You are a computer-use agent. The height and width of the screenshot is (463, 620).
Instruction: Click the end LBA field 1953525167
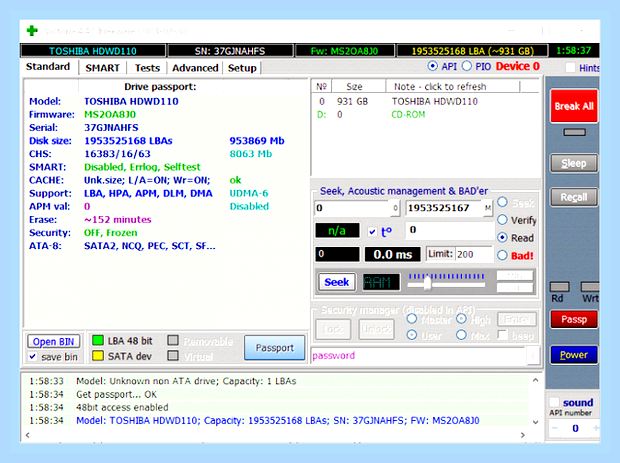pyautogui.click(x=444, y=208)
